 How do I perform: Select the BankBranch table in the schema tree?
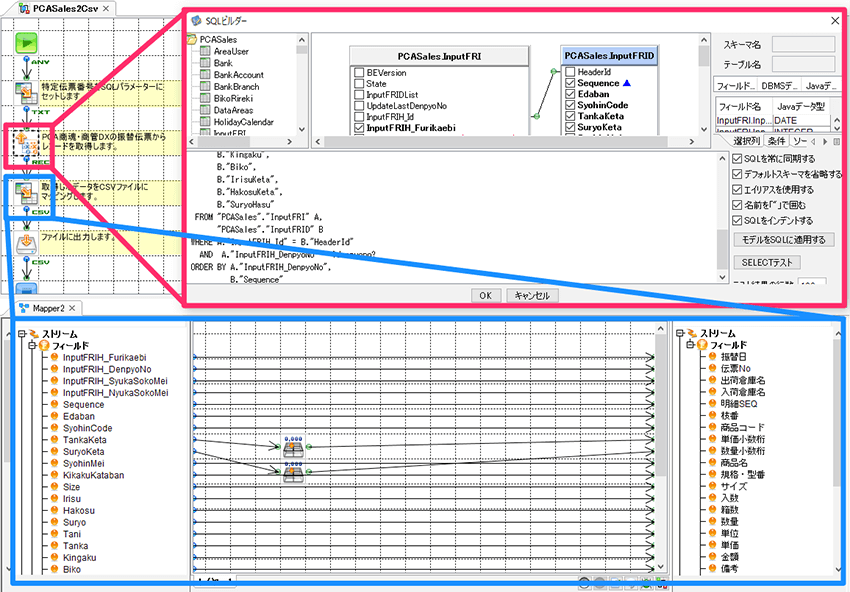[236, 87]
